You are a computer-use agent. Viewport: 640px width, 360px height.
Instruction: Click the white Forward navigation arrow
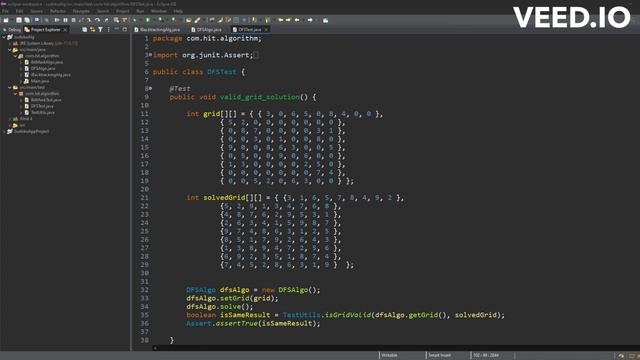[x=310, y=20]
